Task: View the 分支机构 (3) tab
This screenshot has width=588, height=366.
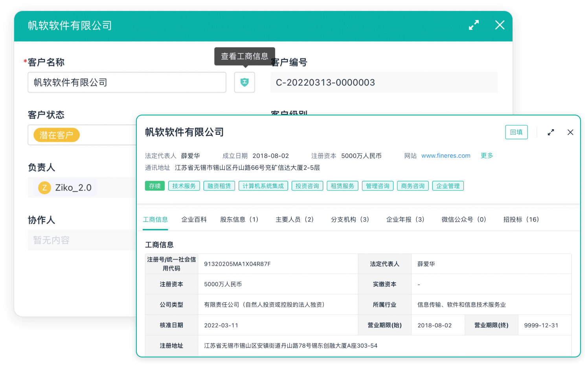Action: (x=350, y=220)
